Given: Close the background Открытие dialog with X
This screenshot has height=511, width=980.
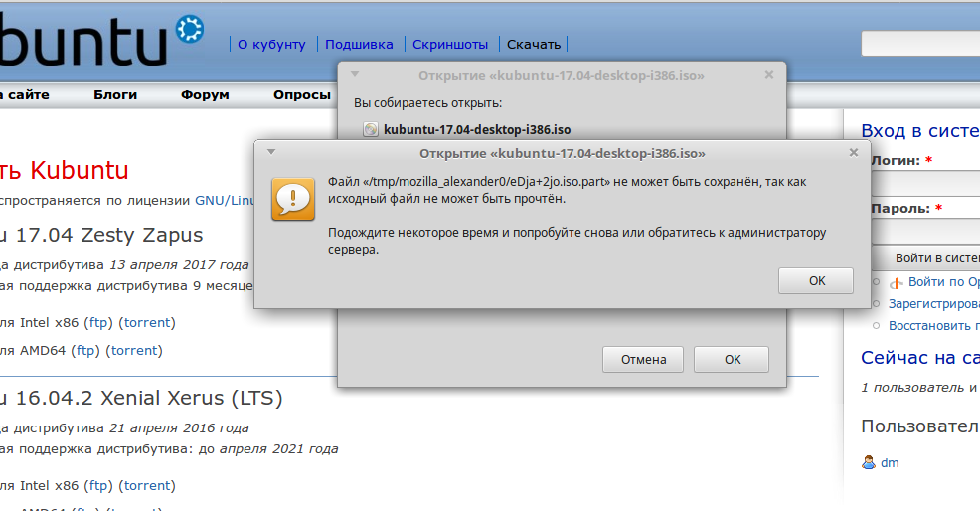Looking at the screenshot, I should (x=769, y=74).
